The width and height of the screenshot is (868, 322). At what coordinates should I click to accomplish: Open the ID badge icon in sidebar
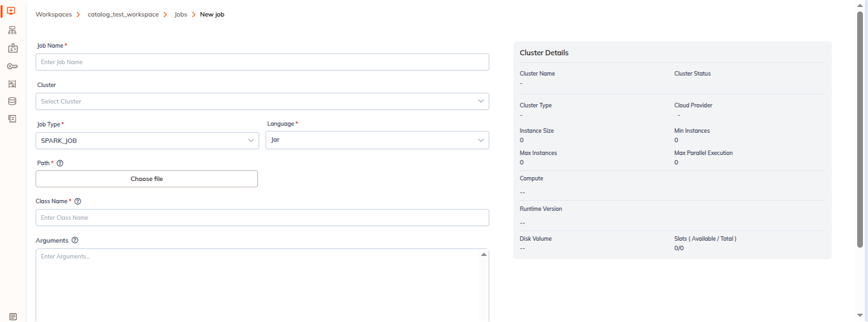coord(12,48)
